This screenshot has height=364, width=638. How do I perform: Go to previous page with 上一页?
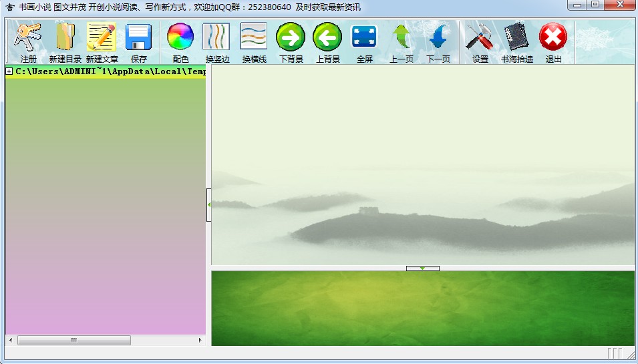(x=402, y=42)
